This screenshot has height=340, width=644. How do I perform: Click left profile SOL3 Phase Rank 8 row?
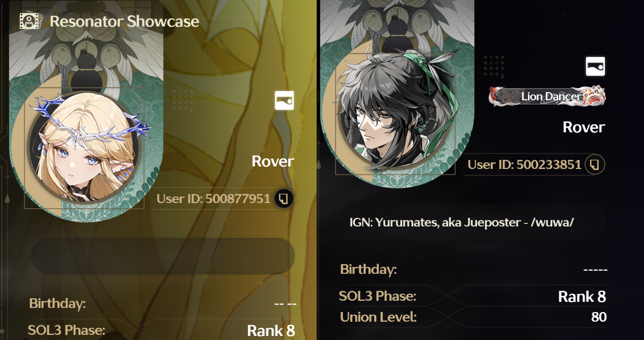[x=162, y=330]
